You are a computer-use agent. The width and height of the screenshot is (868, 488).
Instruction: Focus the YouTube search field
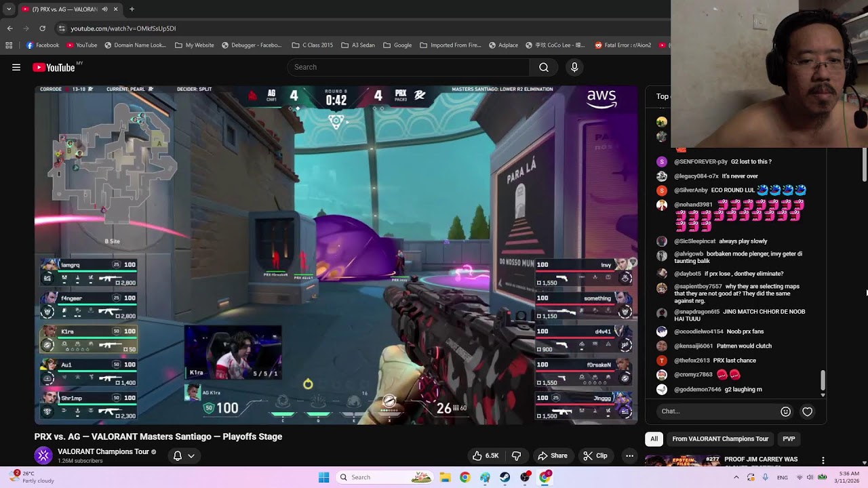tap(408, 67)
